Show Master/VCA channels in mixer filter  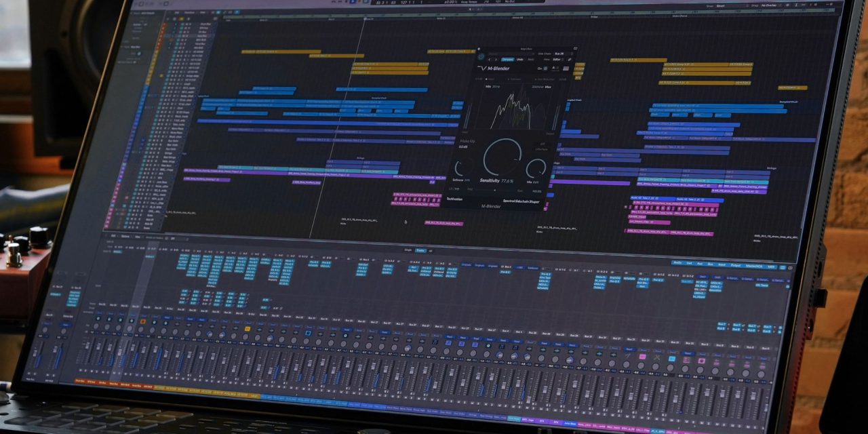(x=754, y=266)
